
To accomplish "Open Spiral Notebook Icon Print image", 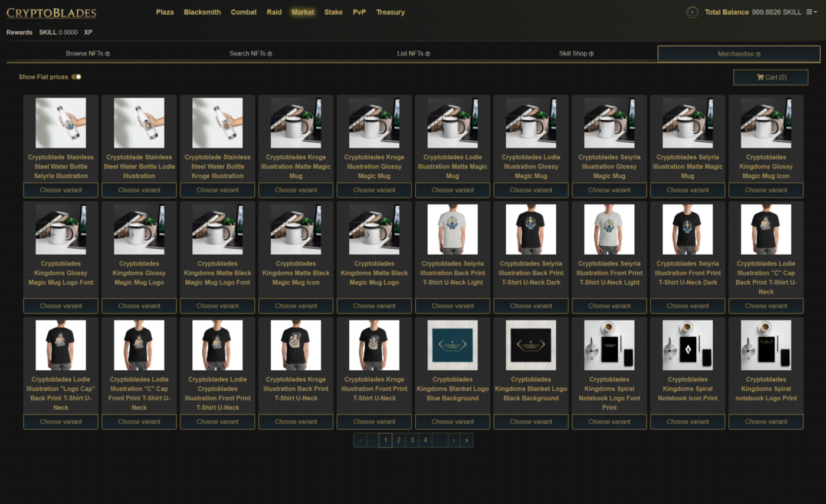I will coord(688,345).
